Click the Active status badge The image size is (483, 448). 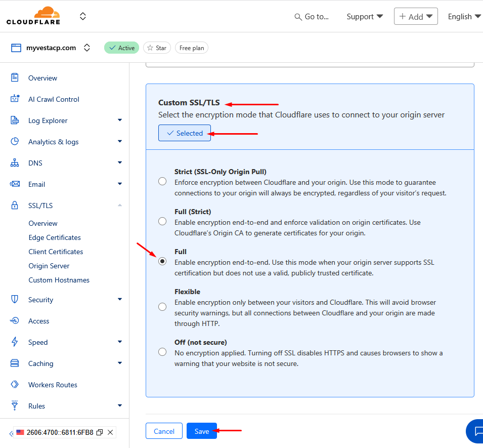point(122,48)
